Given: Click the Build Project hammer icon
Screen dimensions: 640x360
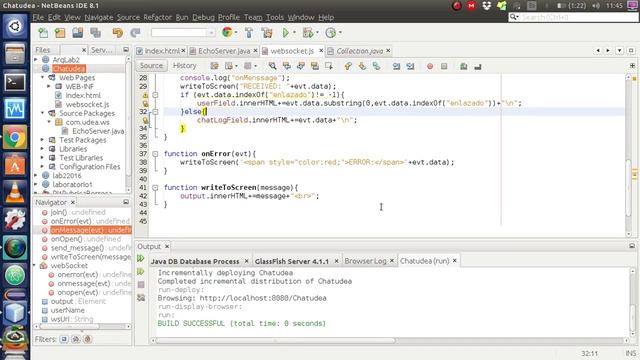Looking at the screenshot, I should (x=249, y=33).
